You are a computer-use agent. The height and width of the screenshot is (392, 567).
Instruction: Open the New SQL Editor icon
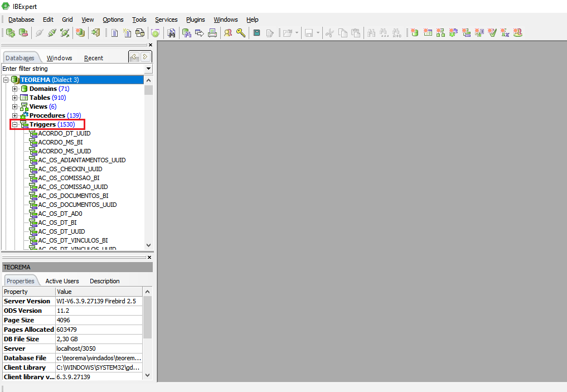click(127, 33)
